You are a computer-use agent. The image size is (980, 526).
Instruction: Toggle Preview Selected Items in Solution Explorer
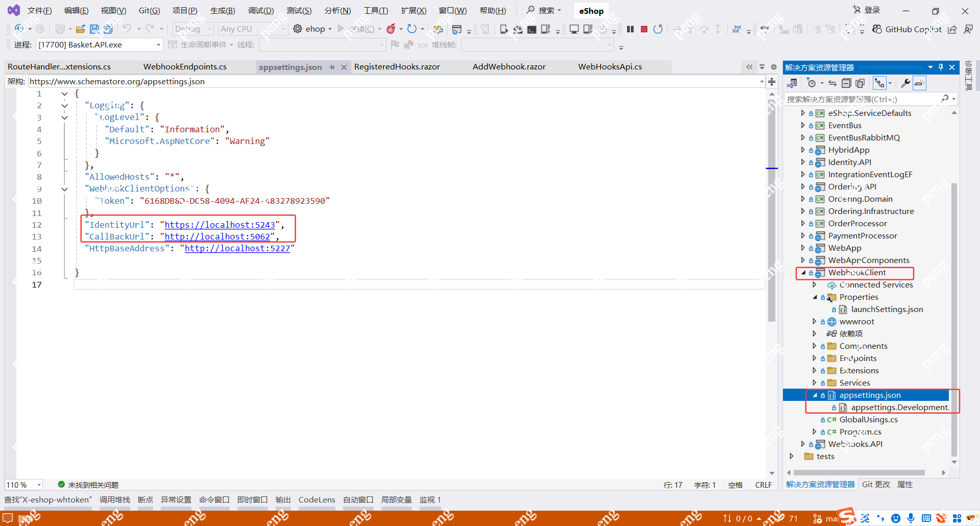coord(919,83)
